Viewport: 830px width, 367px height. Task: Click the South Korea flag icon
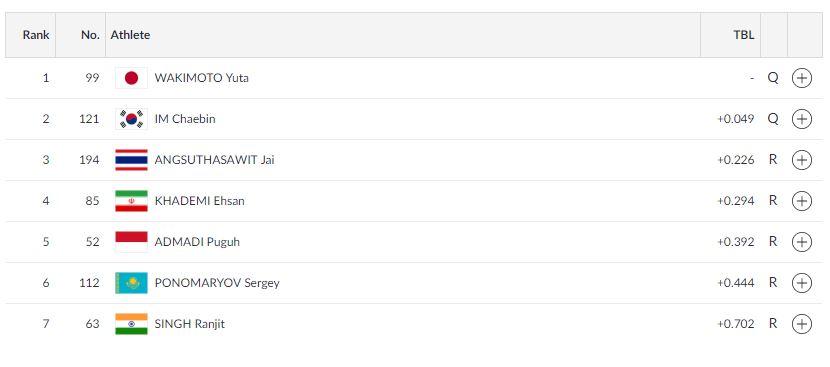[131, 119]
